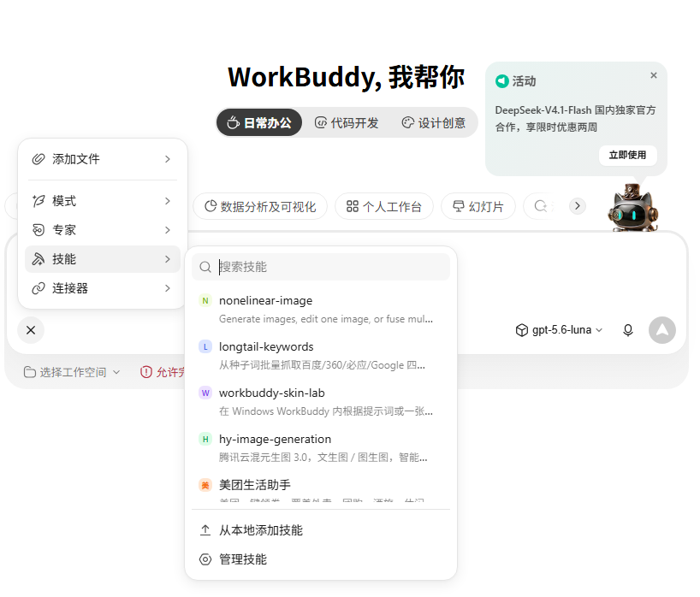Switch to the 日常办公 tab
Screen dimensions: 700x597
coord(259,122)
